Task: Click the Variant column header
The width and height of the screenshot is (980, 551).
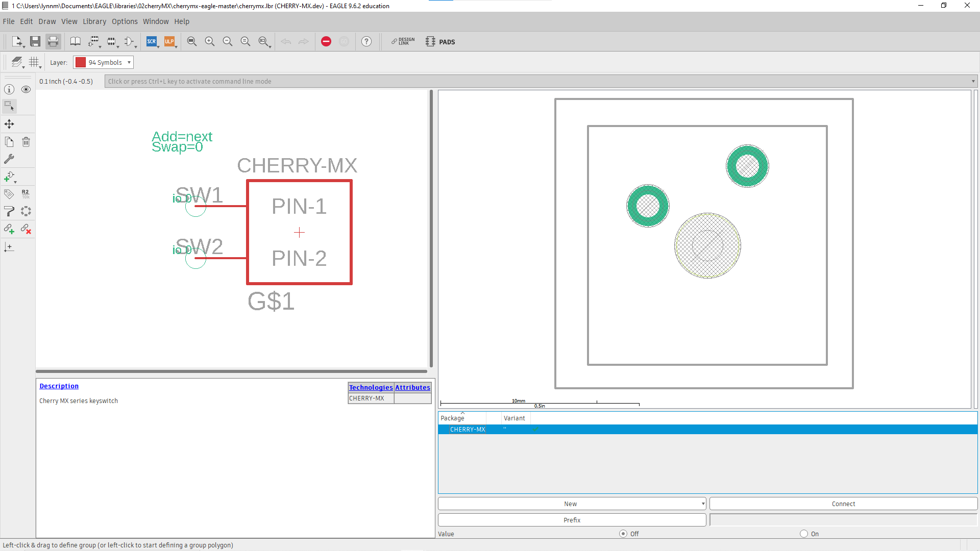Action: point(516,418)
